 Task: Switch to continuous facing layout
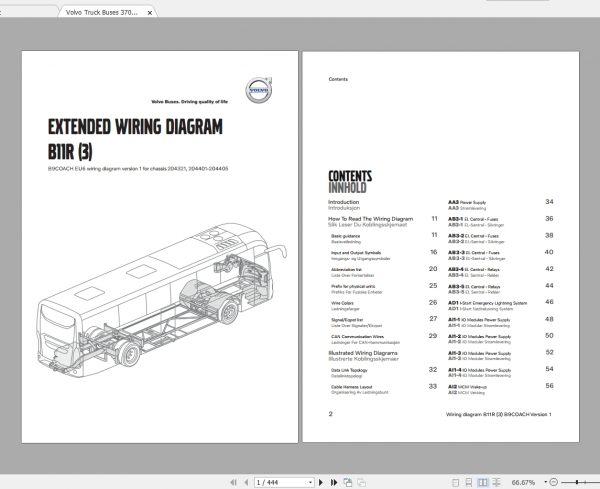coord(496,482)
